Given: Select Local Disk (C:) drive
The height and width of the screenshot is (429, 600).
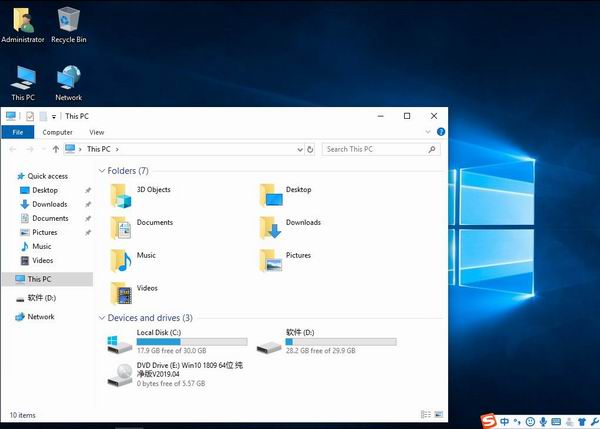Looking at the screenshot, I should pyautogui.click(x=177, y=342).
